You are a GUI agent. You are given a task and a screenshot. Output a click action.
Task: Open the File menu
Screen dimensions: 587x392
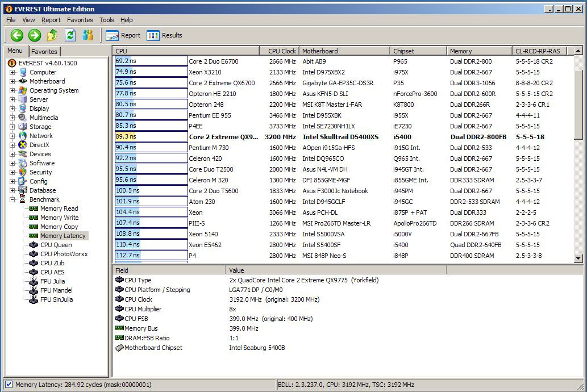click(x=11, y=20)
